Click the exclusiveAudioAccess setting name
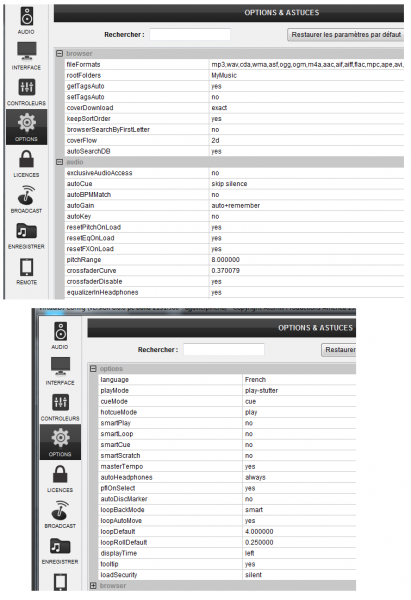The height and width of the screenshot is (600, 411). click(99, 173)
